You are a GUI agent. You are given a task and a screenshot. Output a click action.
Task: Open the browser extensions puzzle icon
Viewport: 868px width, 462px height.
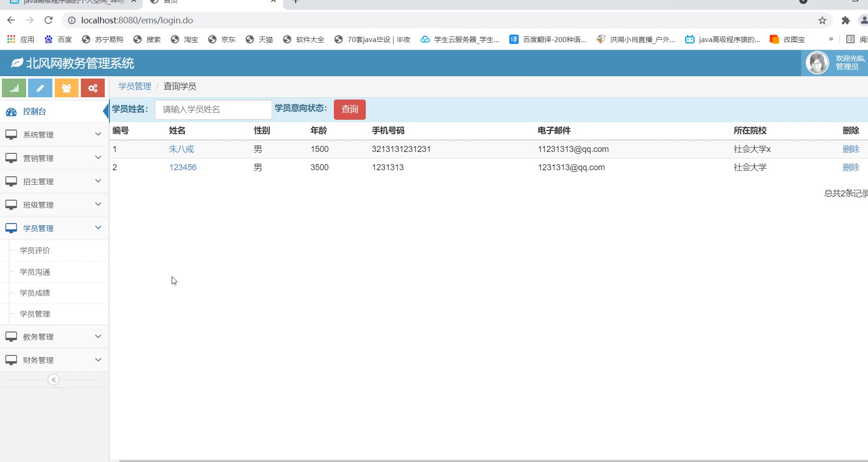click(x=846, y=21)
